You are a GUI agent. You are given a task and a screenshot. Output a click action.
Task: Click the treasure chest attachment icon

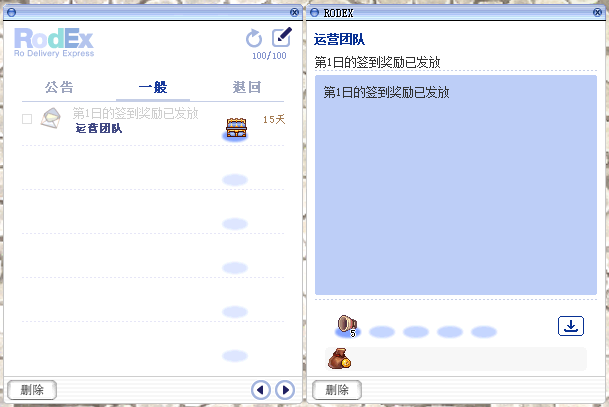click(x=237, y=127)
